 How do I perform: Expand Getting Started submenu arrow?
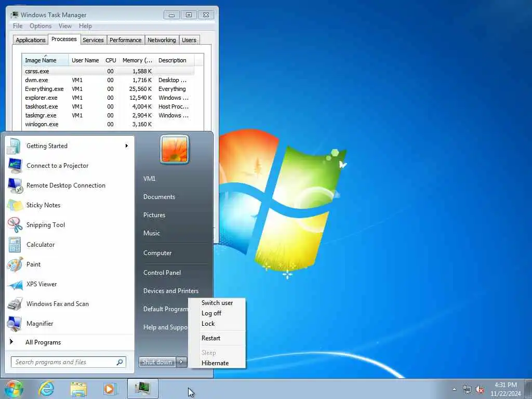(x=127, y=146)
